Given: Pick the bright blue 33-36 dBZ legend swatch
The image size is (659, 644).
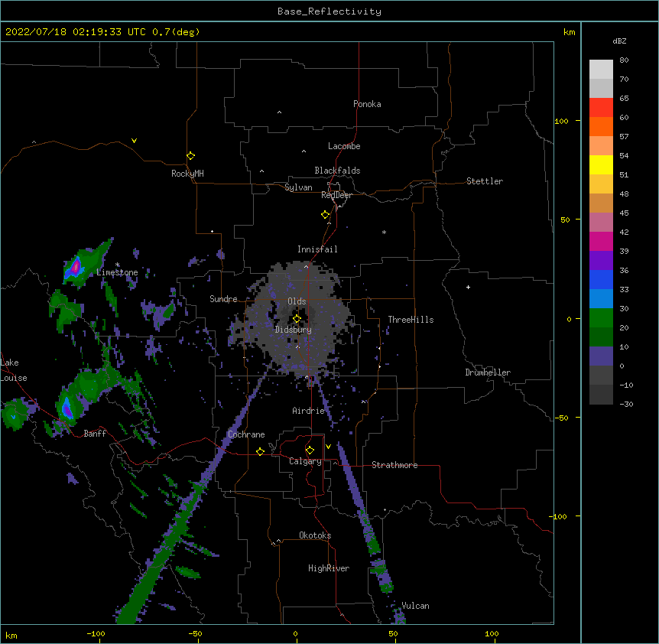Looking at the screenshot, I should click(601, 279).
